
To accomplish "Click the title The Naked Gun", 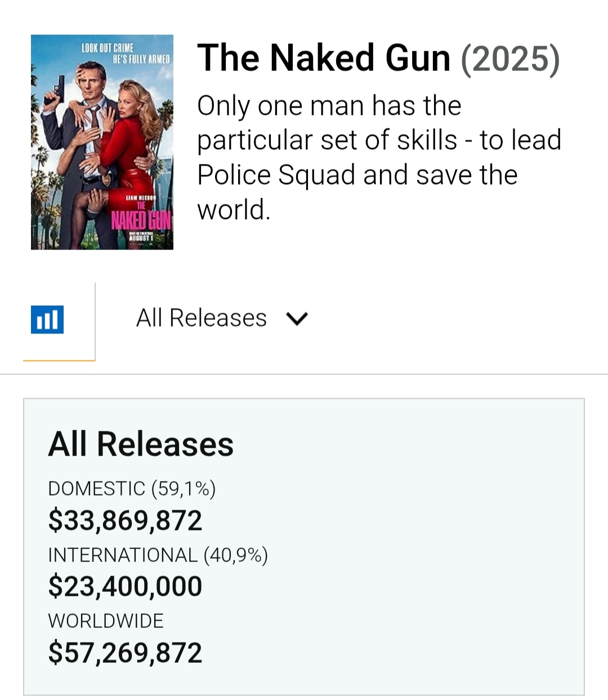I will pyautogui.click(x=324, y=58).
